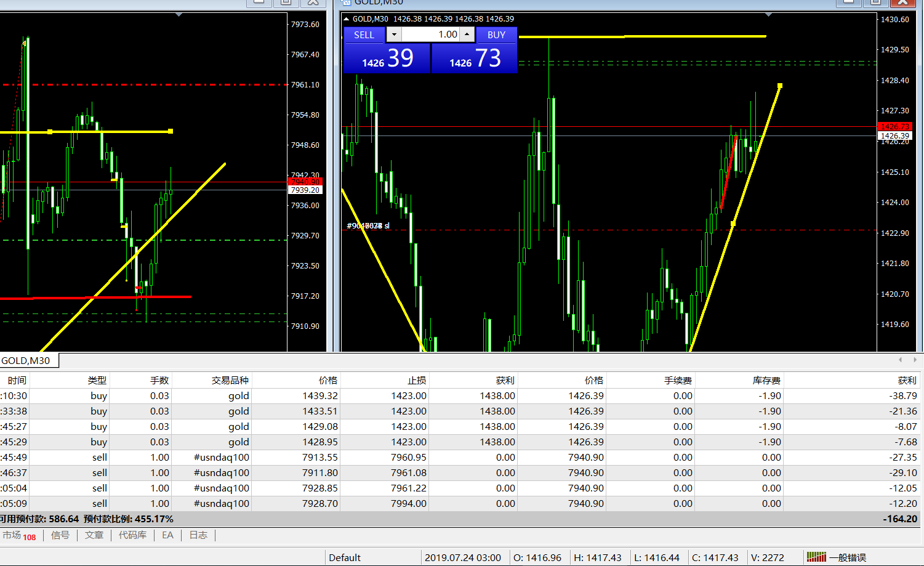Open the 代码库 terminal tab
The image size is (924, 566).
[132, 535]
